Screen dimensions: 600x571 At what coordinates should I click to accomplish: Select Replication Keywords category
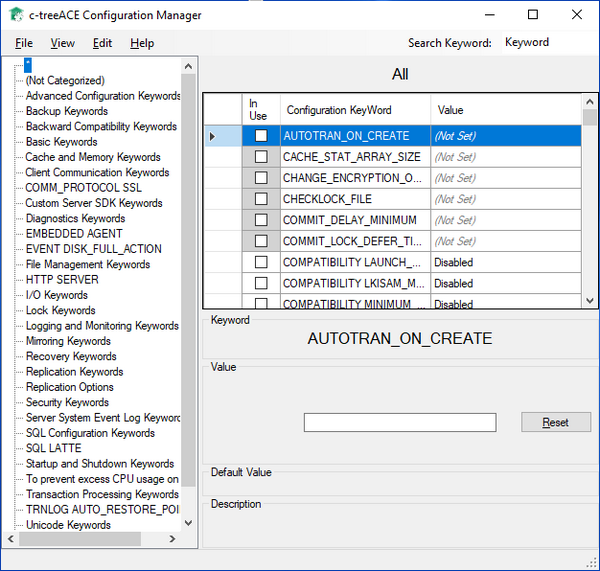[74, 371]
